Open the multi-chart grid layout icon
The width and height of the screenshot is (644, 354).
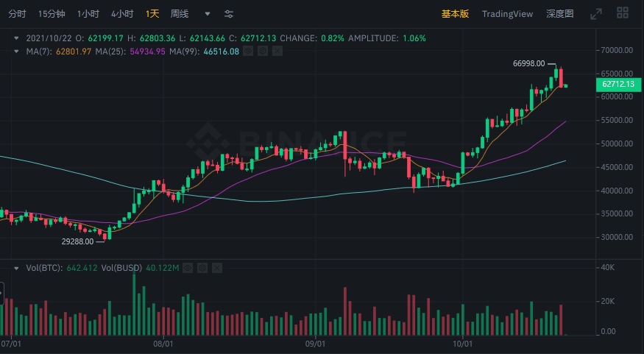pyautogui.click(x=623, y=13)
